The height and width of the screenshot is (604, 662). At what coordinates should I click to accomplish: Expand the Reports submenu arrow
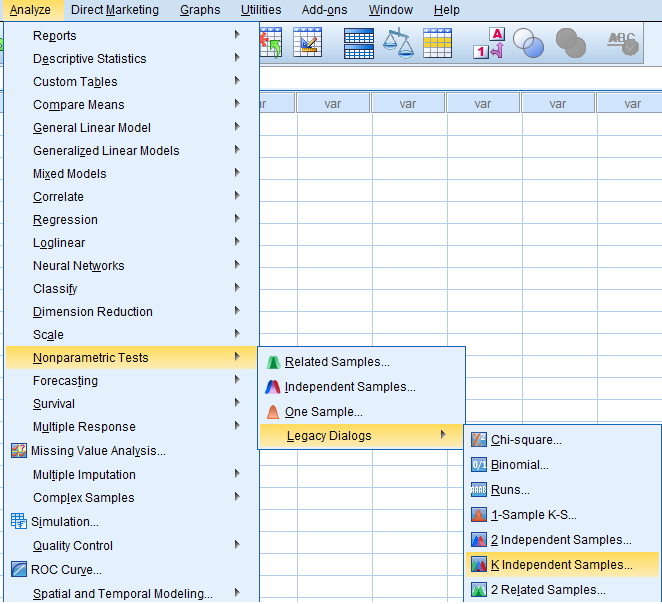click(237, 35)
